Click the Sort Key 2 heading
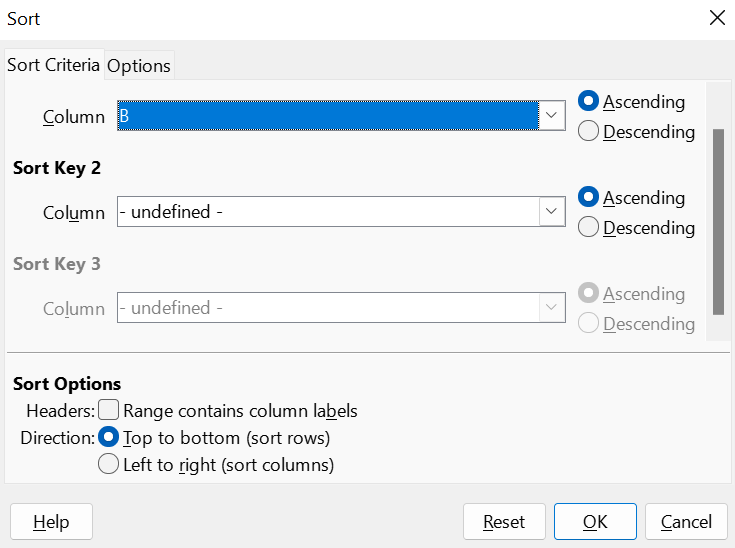The image size is (735, 548). [x=57, y=168]
